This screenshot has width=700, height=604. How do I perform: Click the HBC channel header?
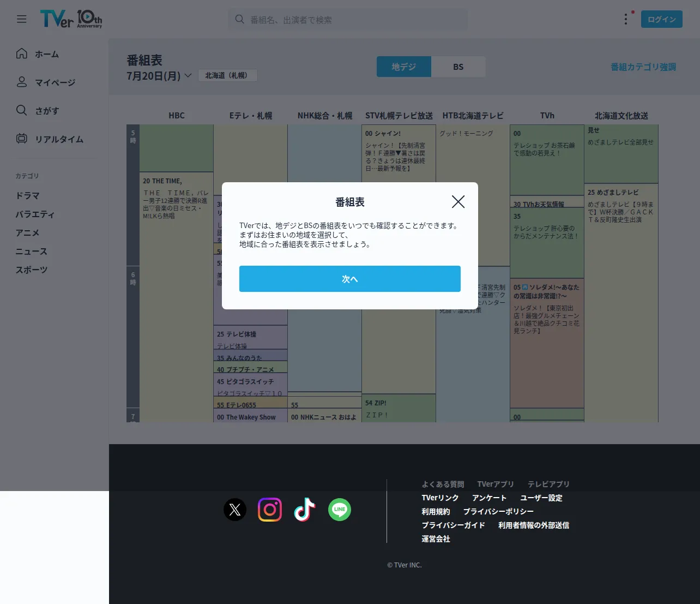click(177, 116)
